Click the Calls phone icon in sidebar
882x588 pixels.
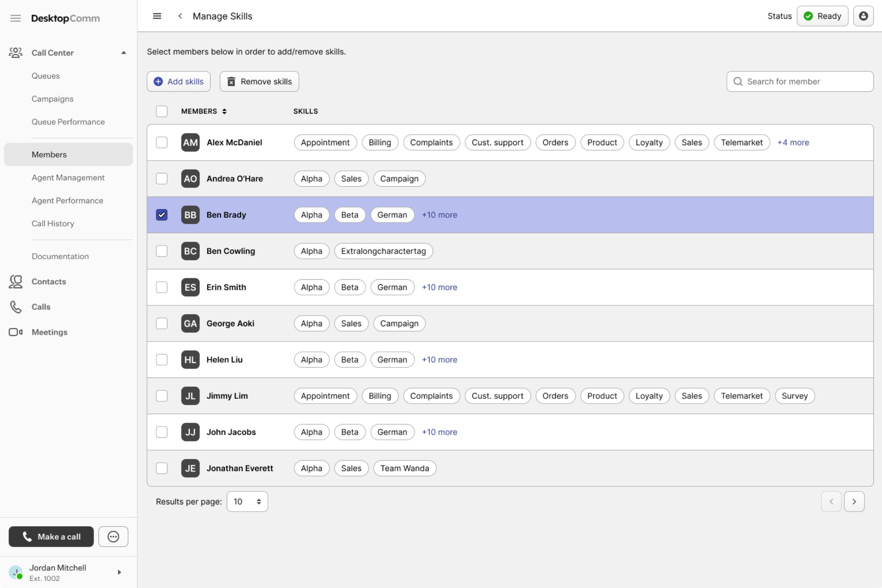point(16,307)
